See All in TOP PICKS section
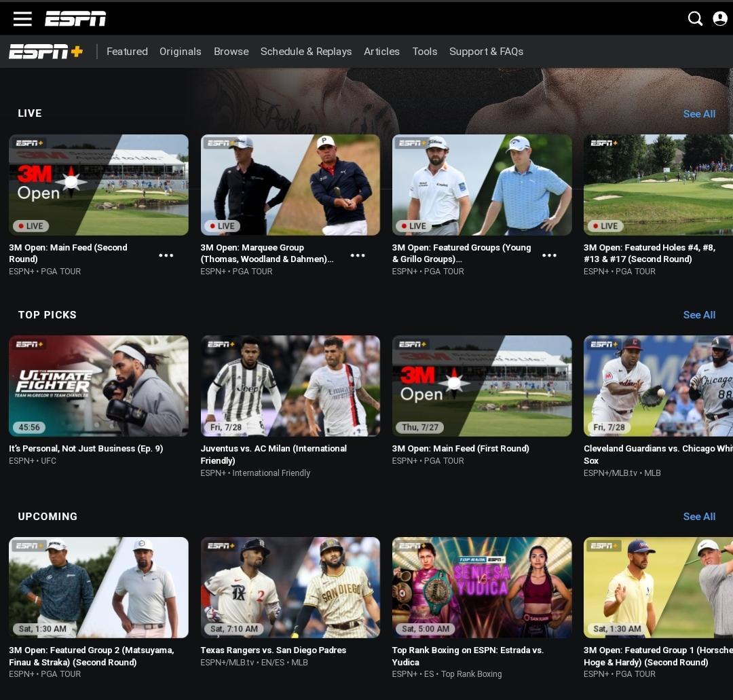 point(699,315)
